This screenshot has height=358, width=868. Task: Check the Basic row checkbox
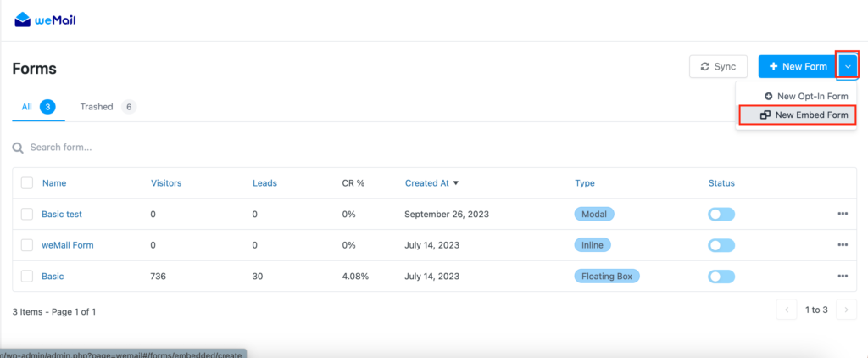pyautogui.click(x=27, y=276)
